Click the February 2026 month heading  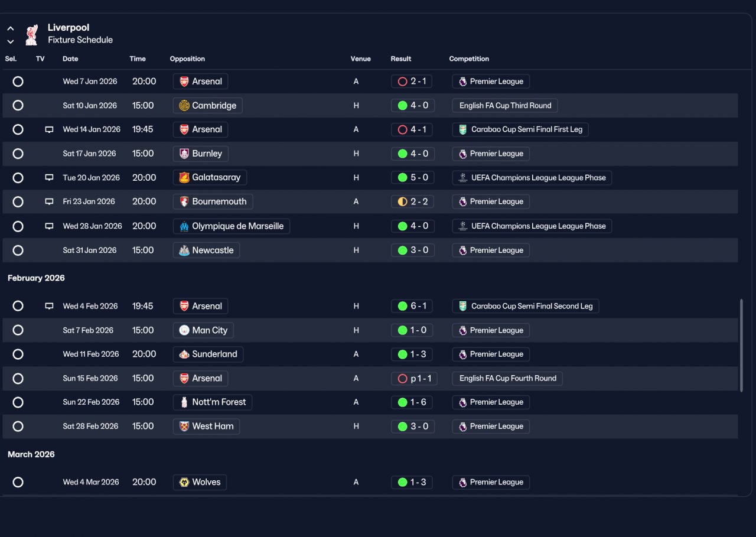click(x=36, y=278)
